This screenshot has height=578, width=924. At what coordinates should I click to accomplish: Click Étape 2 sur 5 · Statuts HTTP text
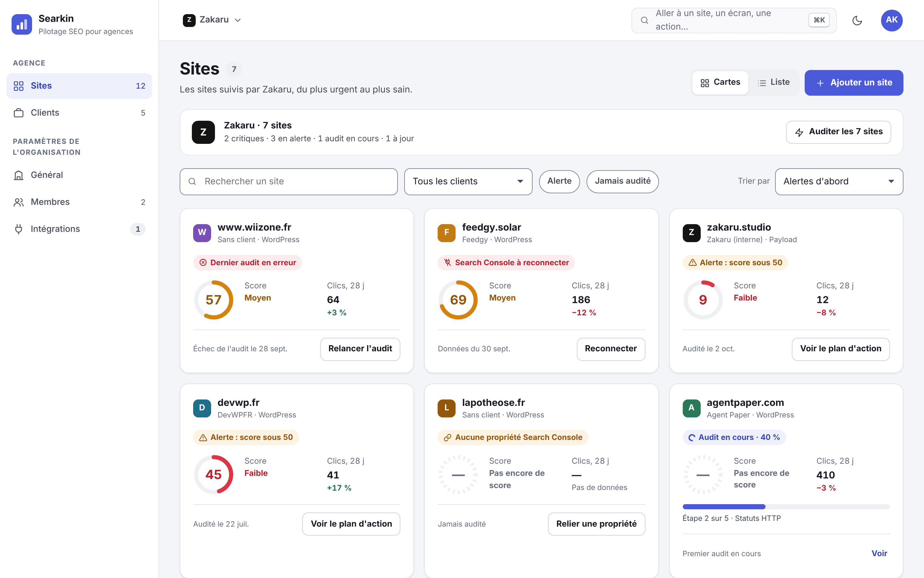[732, 518]
